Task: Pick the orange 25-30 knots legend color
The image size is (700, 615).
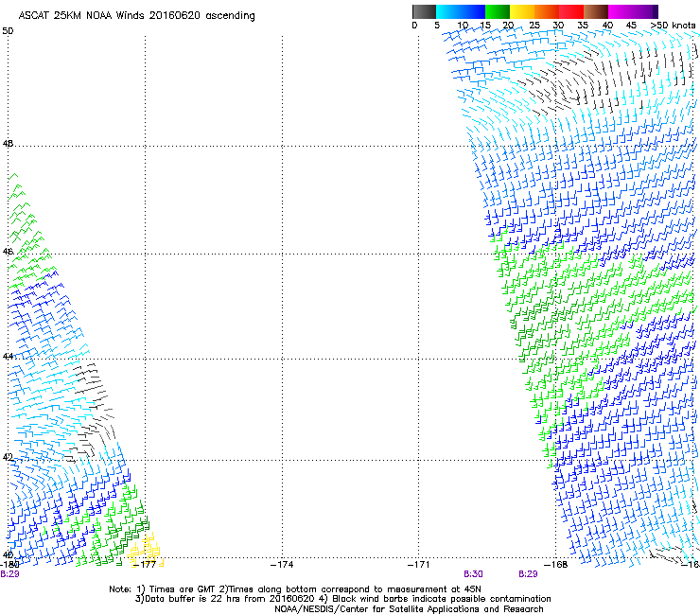Action: click(x=547, y=11)
